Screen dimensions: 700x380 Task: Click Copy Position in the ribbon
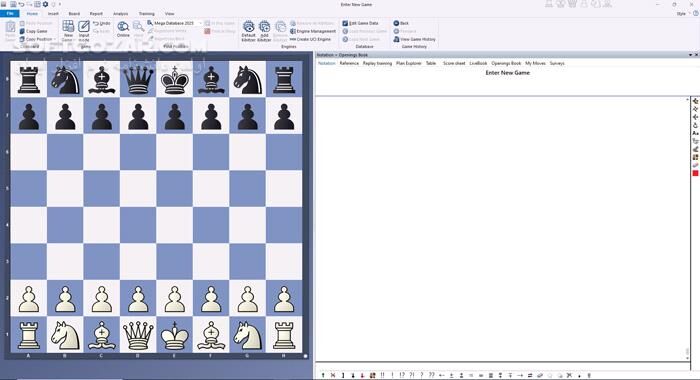(x=36, y=39)
